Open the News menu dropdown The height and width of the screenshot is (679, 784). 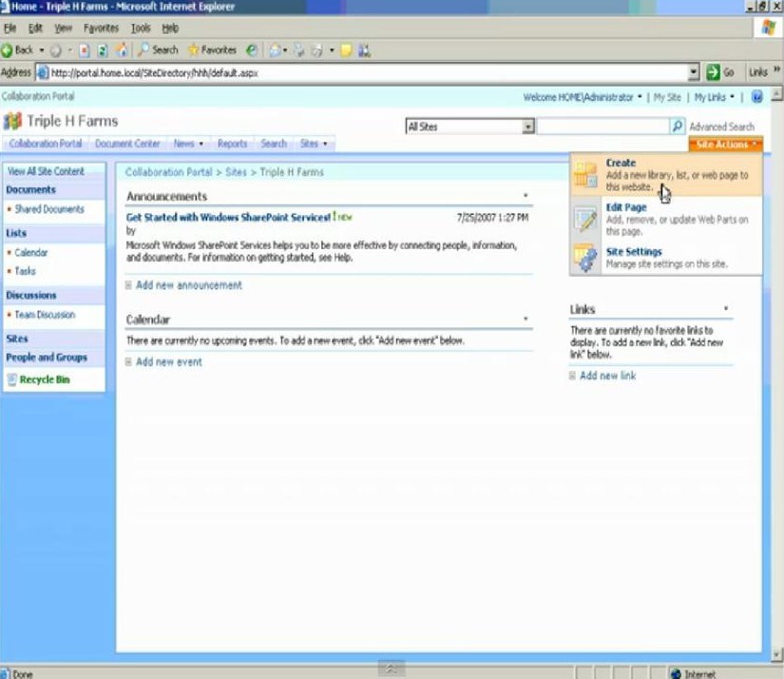(201, 143)
